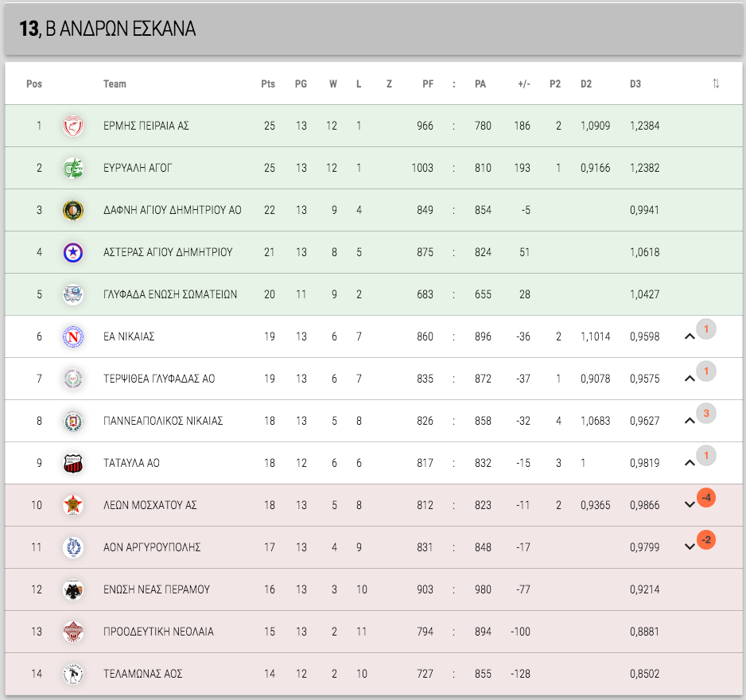This screenshot has height=700, width=746.
Task: Open the ΑΣΤΕΡΑΣ ΑΓΙΟΥ ΔΗΜΗΤΡΙΟΥ star logo
Action: coord(73,252)
